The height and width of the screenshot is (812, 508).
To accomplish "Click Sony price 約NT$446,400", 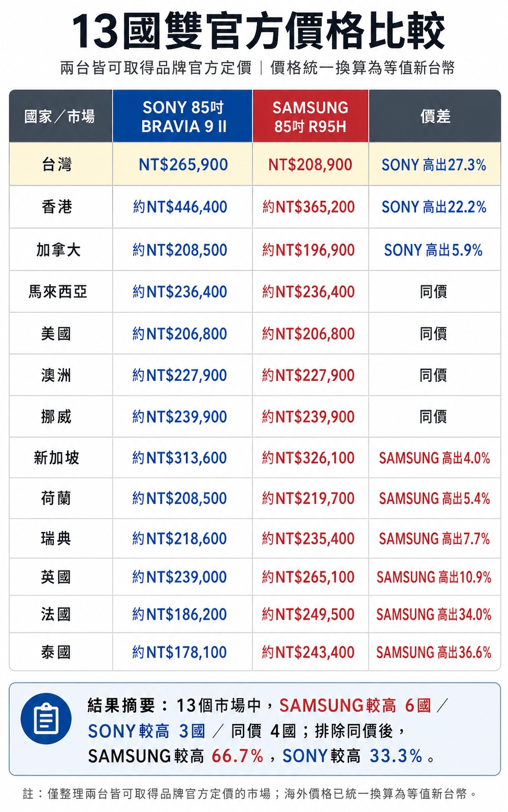I will pyautogui.click(x=180, y=207).
